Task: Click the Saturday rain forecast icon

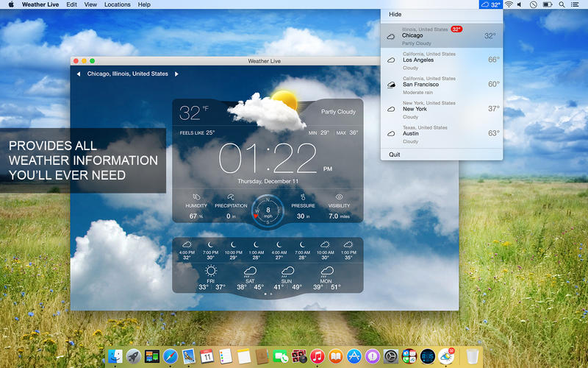Action: coord(249,272)
